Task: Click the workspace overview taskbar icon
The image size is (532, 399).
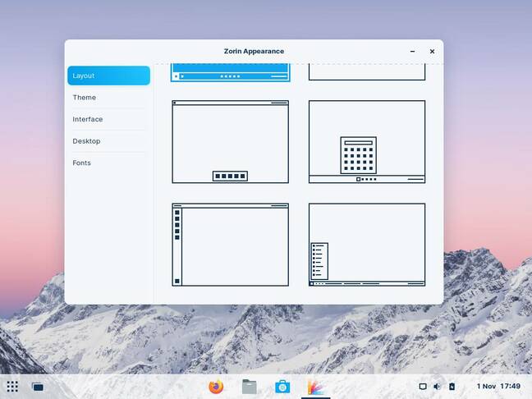Action: 38,387
